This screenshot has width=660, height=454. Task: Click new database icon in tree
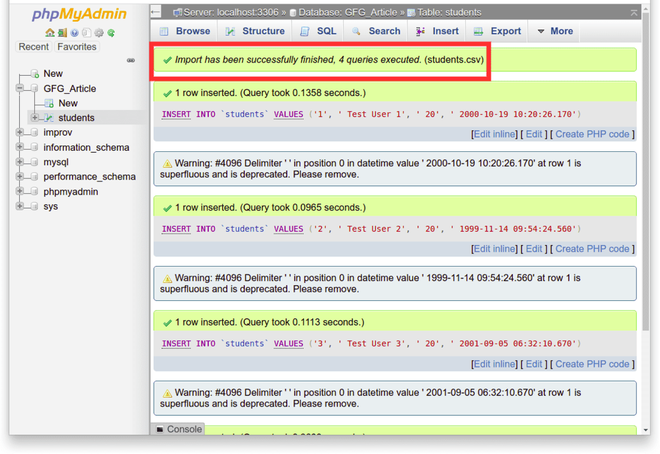(35, 74)
